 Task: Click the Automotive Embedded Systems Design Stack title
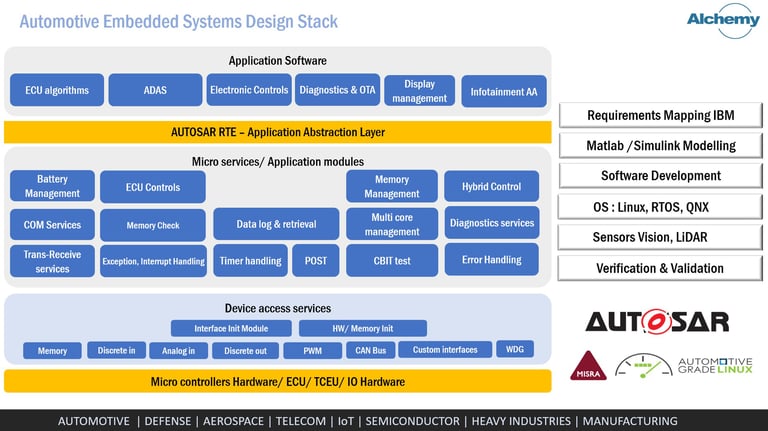tap(179, 22)
